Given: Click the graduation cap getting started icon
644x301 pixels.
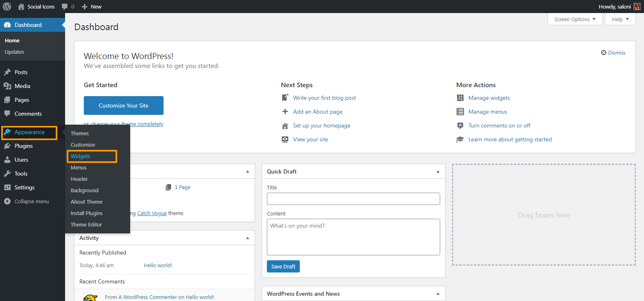Looking at the screenshot, I should click(x=460, y=139).
